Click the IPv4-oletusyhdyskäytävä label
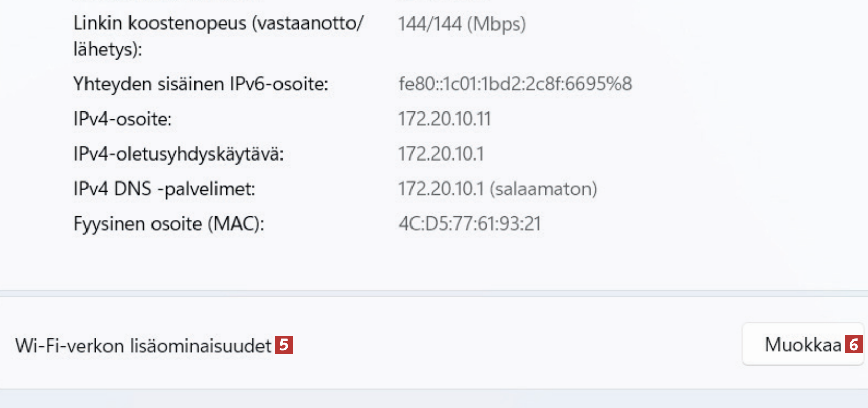 point(178,154)
